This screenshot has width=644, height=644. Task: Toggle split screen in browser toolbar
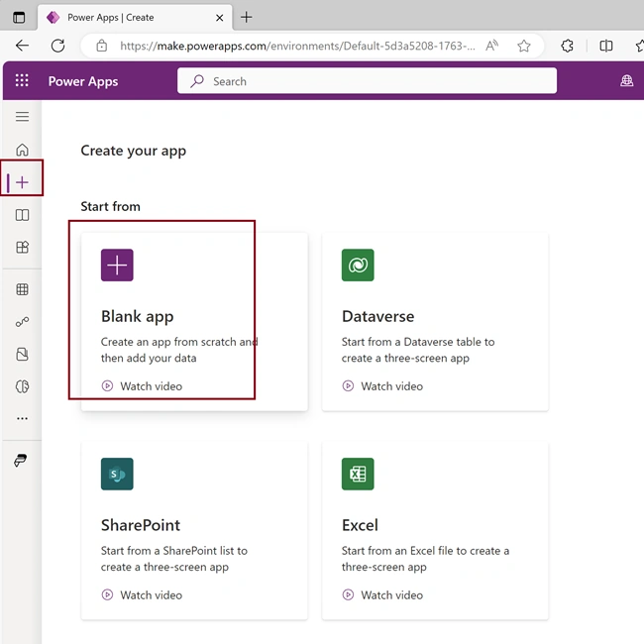click(x=605, y=46)
